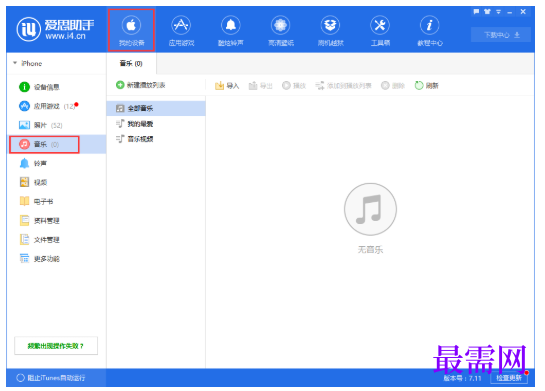The width and height of the screenshot is (545, 391).
Task: Click the 播放 play toolbar button
Action: click(x=294, y=85)
